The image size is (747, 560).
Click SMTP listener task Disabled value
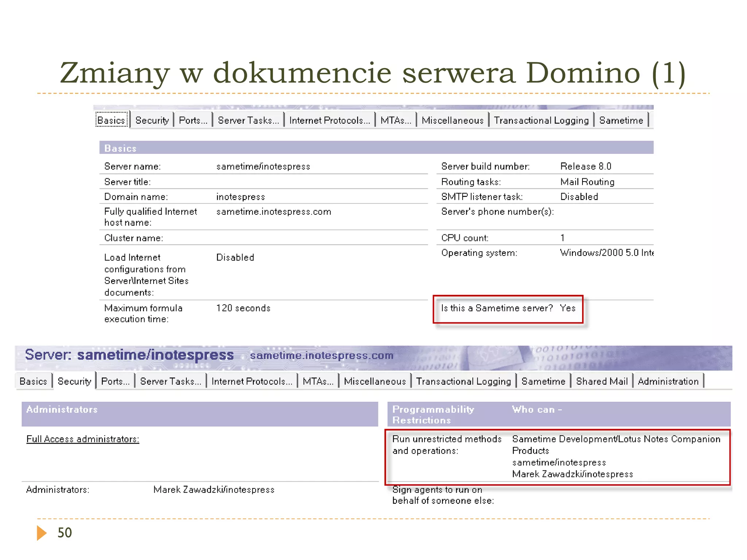(x=579, y=197)
